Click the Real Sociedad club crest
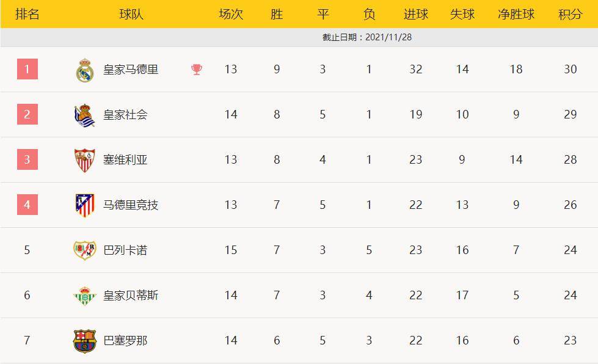The width and height of the screenshot is (598, 364). coord(84,115)
